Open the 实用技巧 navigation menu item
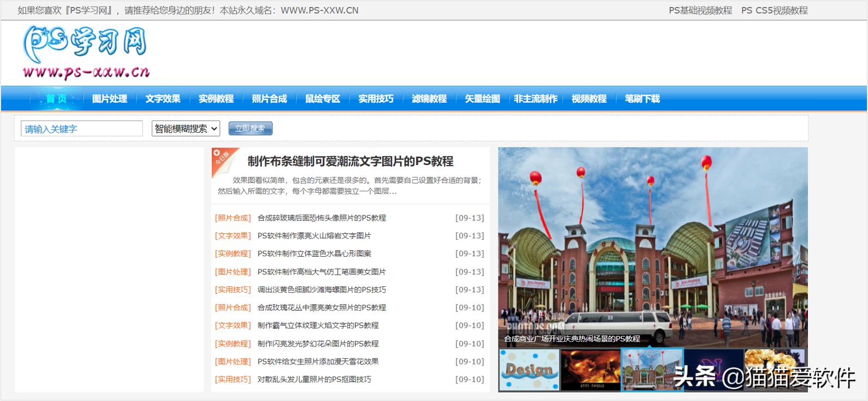This screenshot has width=868, height=401. pyautogui.click(x=376, y=99)
